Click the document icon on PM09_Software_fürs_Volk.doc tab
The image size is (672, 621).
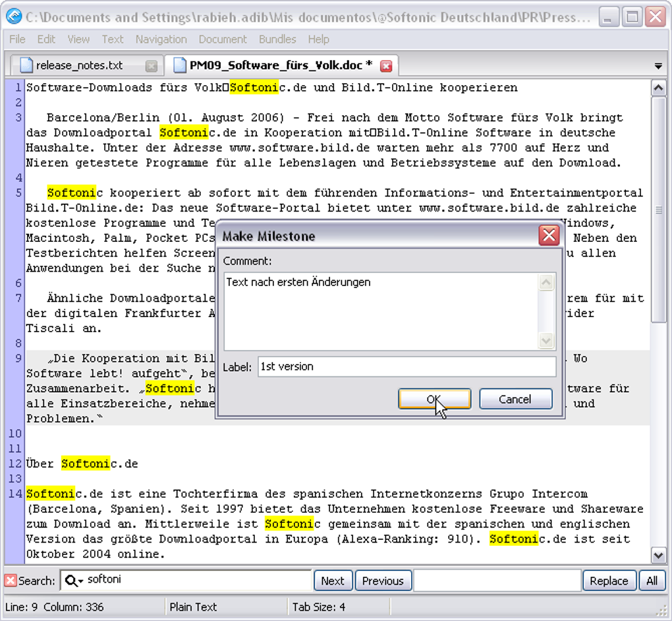(179, 65)
